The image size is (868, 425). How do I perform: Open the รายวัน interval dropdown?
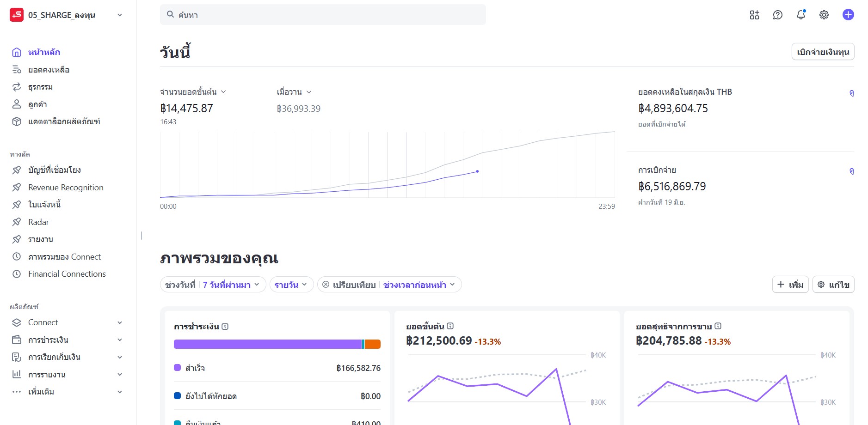coord(291,285)
